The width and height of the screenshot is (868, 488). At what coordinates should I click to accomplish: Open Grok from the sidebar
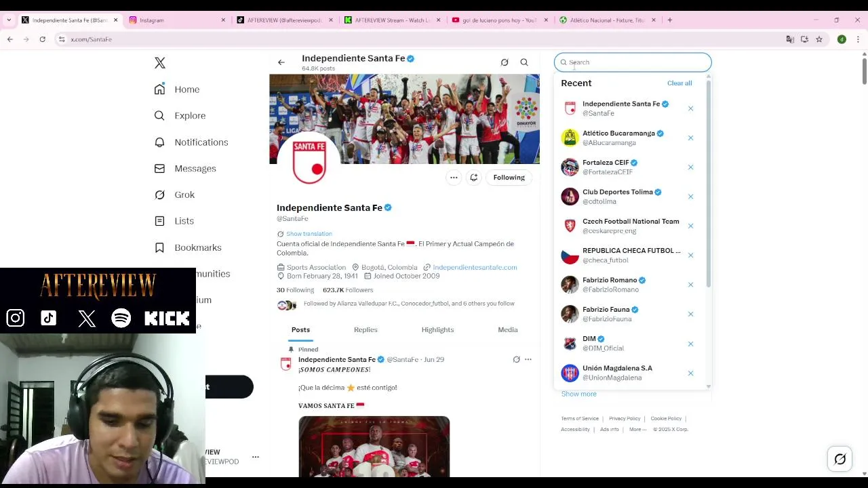tap(174, 195)
